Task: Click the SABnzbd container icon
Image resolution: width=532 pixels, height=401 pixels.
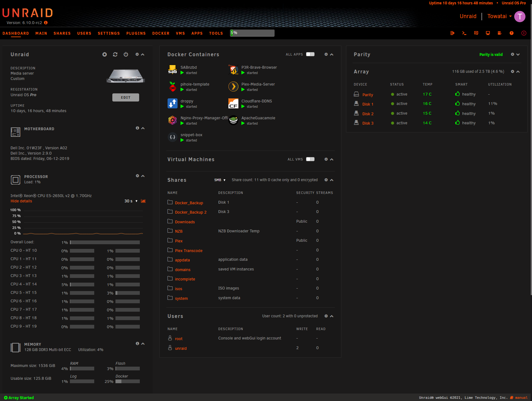Action: (x=173, y=70)
